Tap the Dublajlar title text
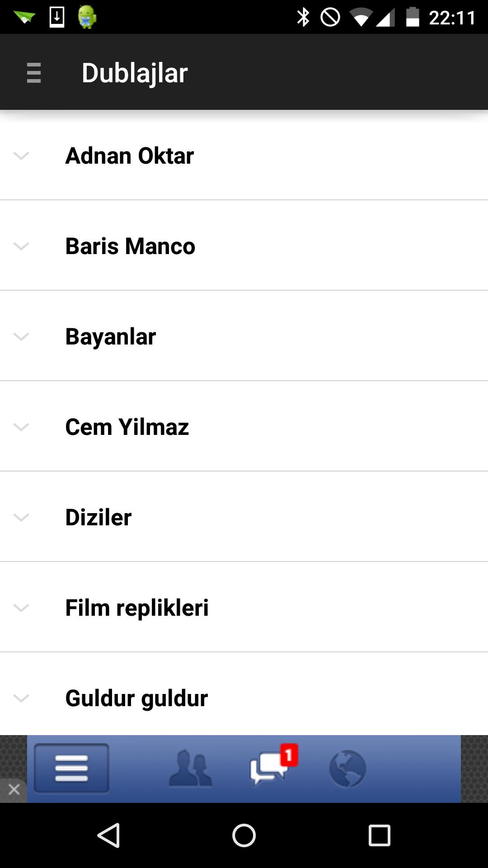The image size is (488, 868). coord(135,73)
